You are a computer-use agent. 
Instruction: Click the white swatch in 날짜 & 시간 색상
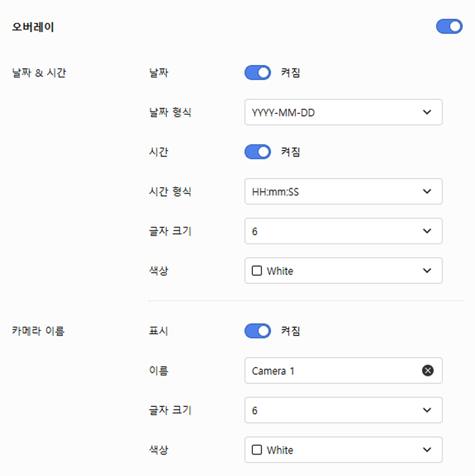pyautogui.click(x=257, y=271)
